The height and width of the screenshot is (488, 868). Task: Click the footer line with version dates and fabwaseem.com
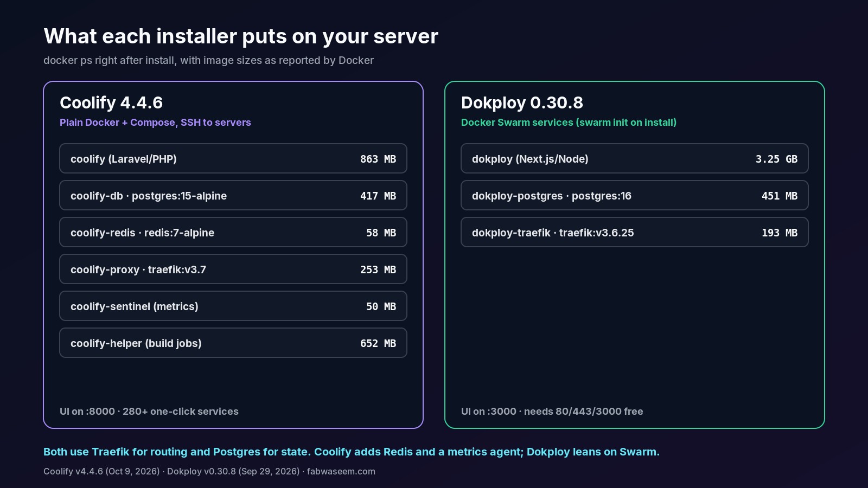tap(209, 471)
